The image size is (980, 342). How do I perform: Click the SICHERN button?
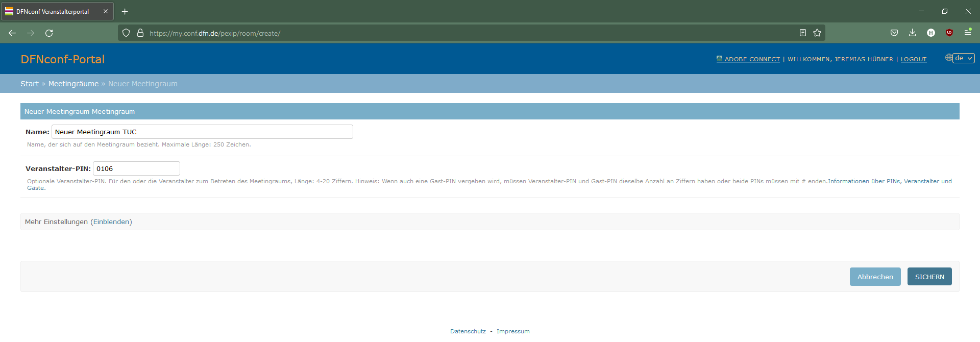[929, 277]
